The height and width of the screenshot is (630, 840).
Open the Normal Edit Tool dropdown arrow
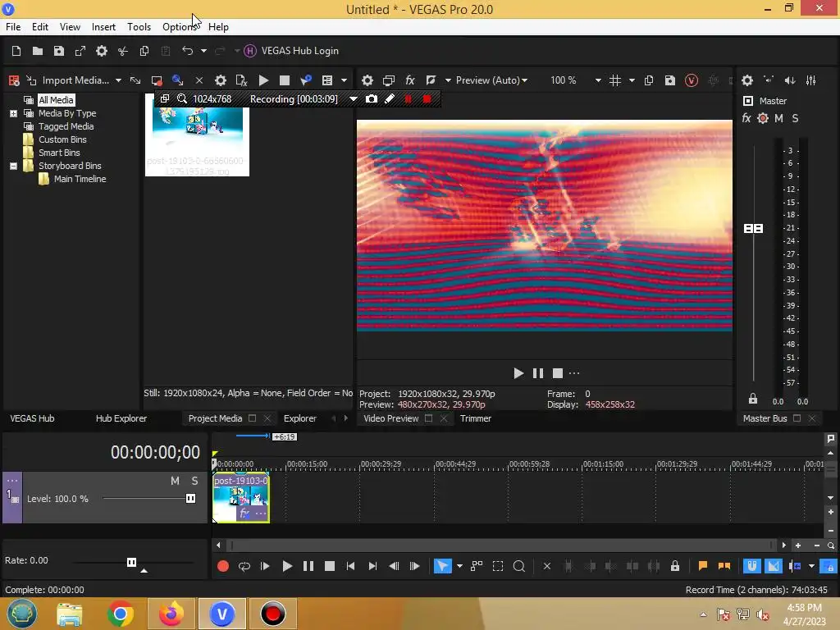[x=459, y=566]
